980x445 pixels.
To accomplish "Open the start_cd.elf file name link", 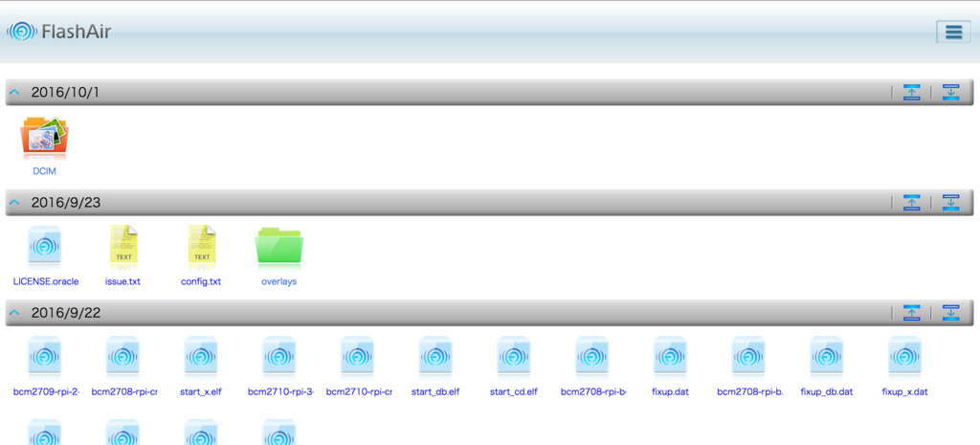I will coord(514,392).
